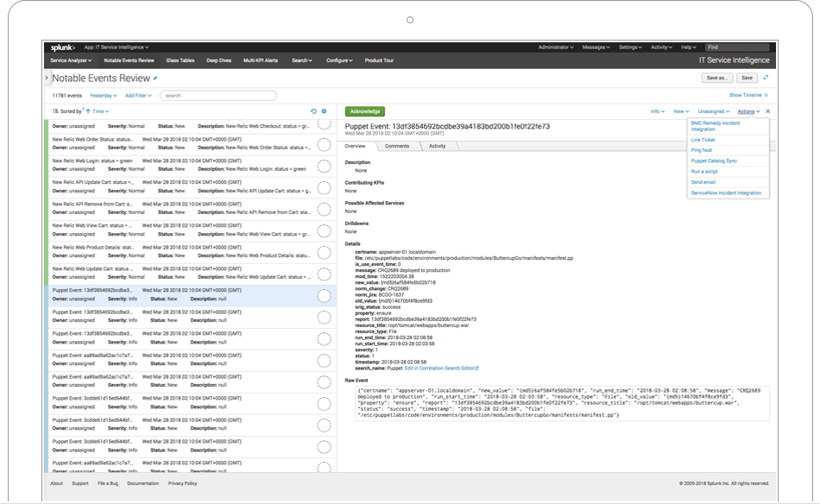Click the Find box in the top bar
This screenshot has width=820, height=504.
[x=737, y=47]
